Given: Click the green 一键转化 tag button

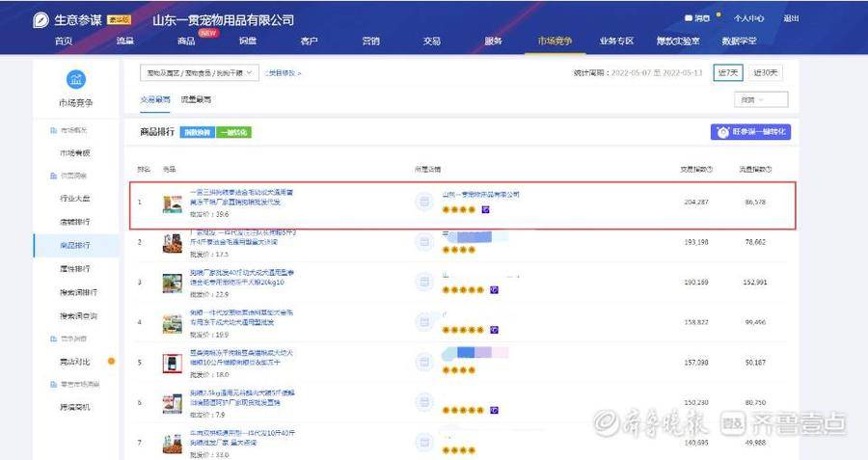Looking at the screenshot, I should 233,132.
